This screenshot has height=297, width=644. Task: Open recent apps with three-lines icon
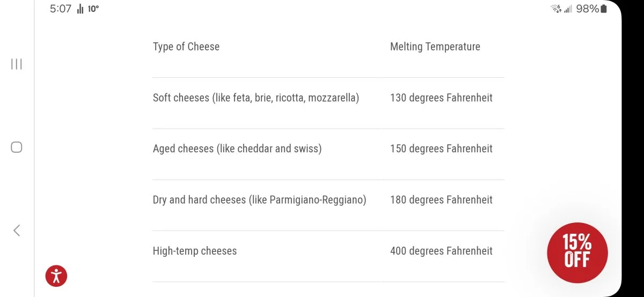click(x=17, y=64)
